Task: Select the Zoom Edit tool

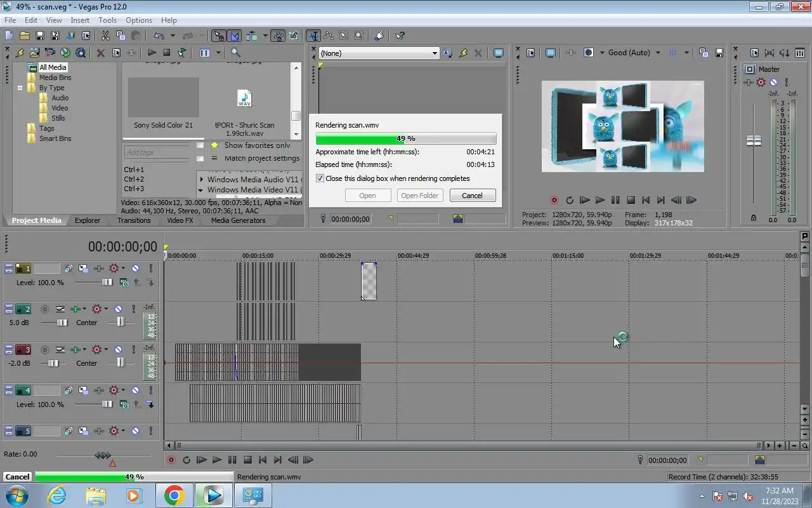Action: pos(359,36)
